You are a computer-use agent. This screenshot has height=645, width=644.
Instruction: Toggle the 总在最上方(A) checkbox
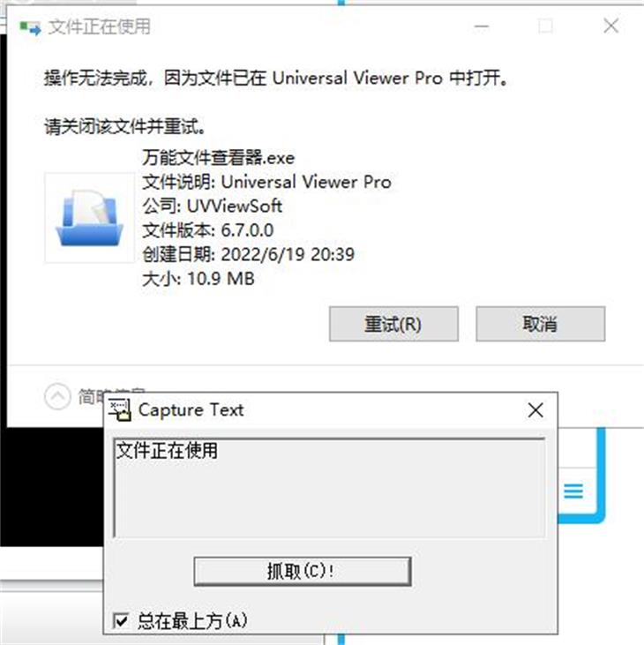(121, 620)
